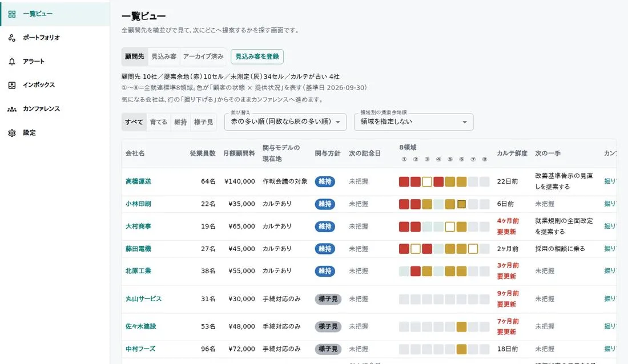Click the ¥30,000 fee cell
The width and height of the screenshot is (628, 364).
coord(241,299)
